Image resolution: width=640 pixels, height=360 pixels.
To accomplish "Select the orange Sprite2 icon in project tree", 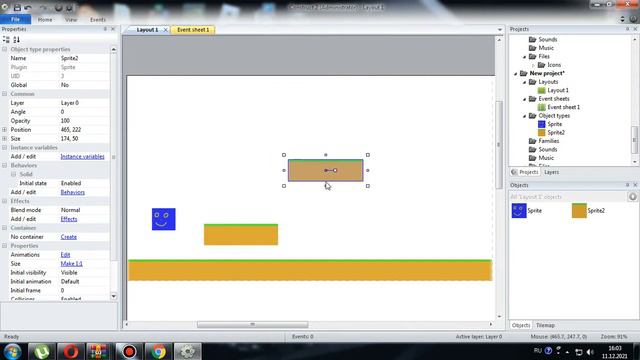I will pyautogui.click(x=542, y=133).
